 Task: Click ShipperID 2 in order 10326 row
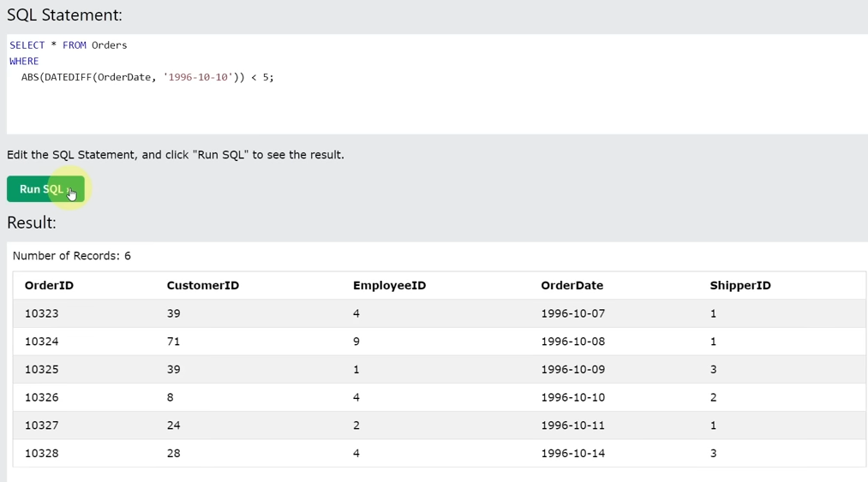point(713,397)
